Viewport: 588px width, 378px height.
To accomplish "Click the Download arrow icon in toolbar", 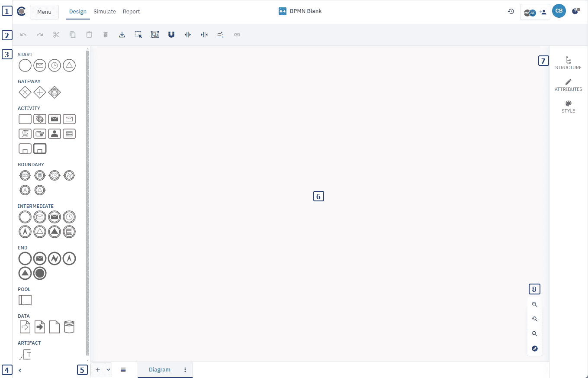I will [122, 35].
